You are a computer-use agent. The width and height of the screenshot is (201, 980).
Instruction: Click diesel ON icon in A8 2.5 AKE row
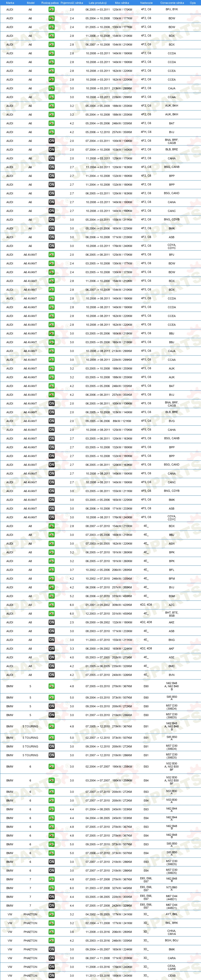(x=51, y=622)
